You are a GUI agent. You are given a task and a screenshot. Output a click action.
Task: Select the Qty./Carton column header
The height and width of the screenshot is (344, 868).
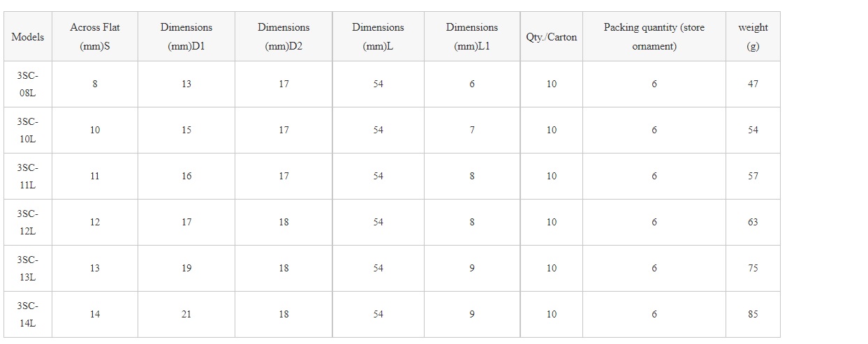(552, 37)
